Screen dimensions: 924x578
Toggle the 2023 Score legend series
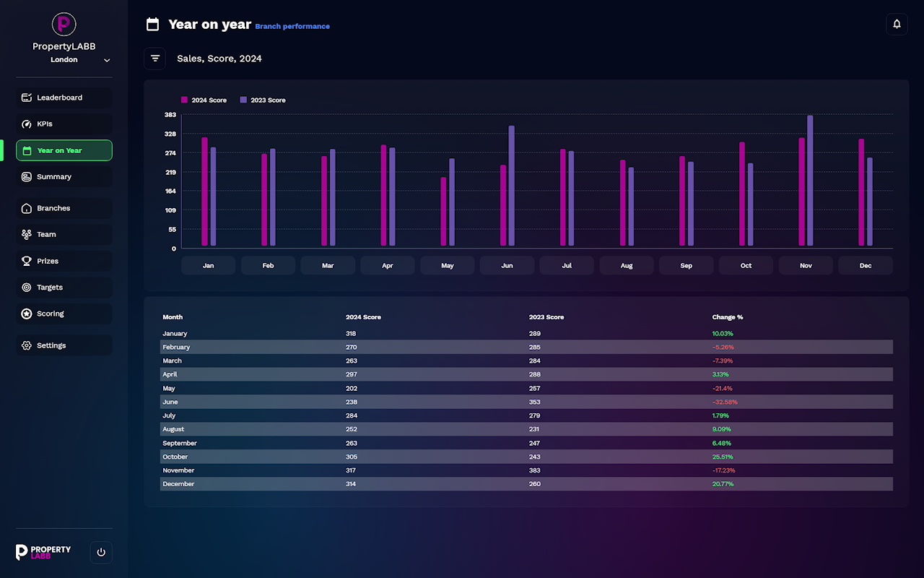pyautogui.click(x=263, y=100)
